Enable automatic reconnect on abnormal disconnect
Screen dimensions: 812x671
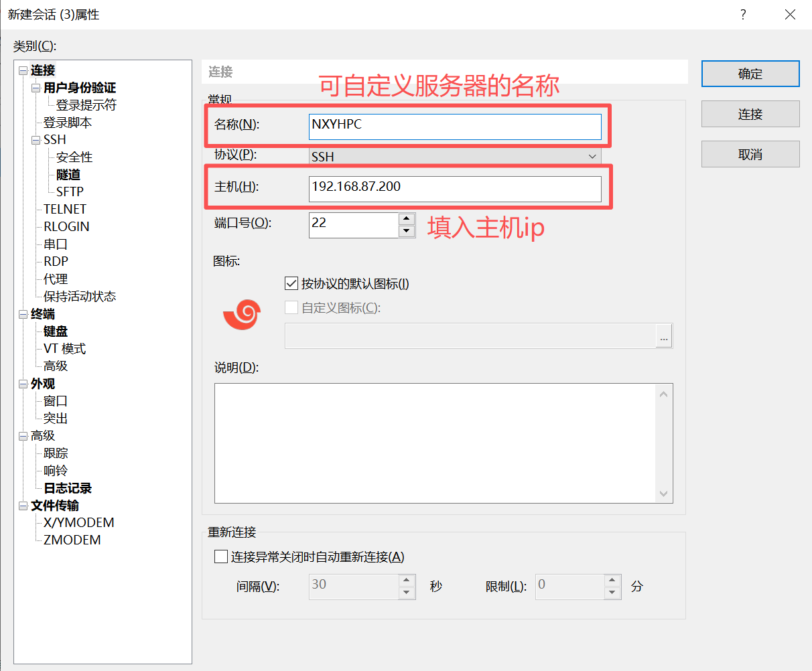click(x=221, y=556)
